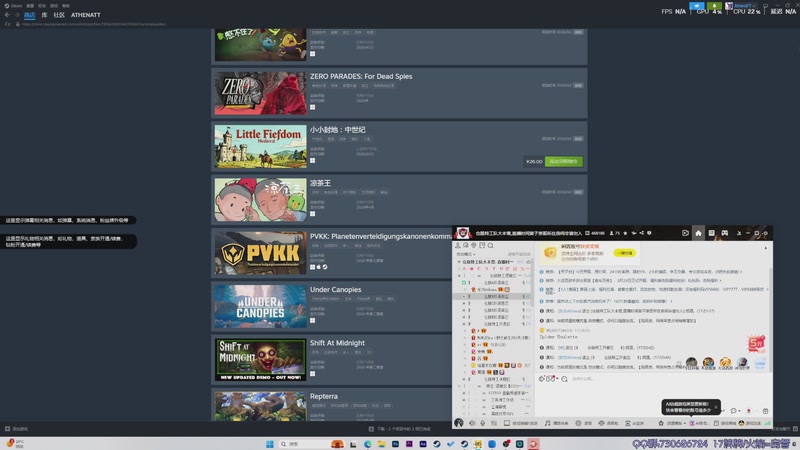The width and height of the screenshot is (800, 450).
Task: Open the Repterra game title
Action: pyautogui.click(x=323, y=396)
